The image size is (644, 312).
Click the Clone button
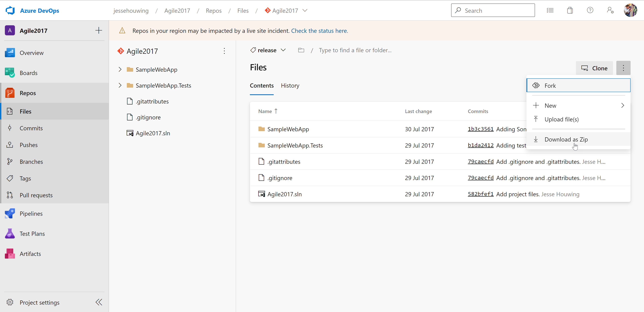coord(594,68)
